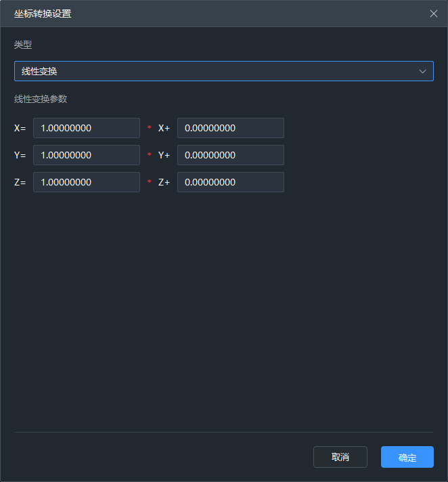The image size is (448, 482).
Task: Click the X+ offset input field
Action: coord(230,128)
